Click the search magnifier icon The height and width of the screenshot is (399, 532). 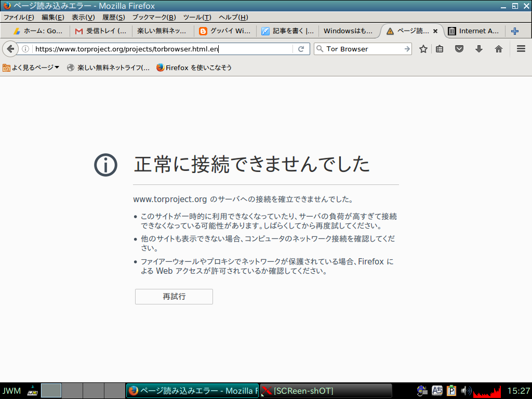(320, 49)
